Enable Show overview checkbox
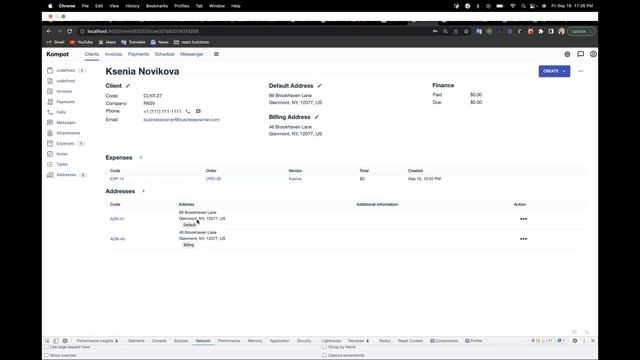Screen dimensions: 640x360 [x=46, y=355]
